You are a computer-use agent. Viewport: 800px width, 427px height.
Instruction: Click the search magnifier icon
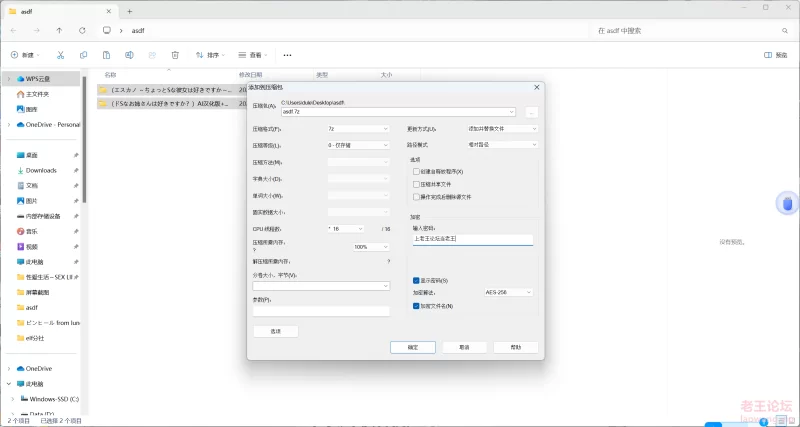point(785,31)
